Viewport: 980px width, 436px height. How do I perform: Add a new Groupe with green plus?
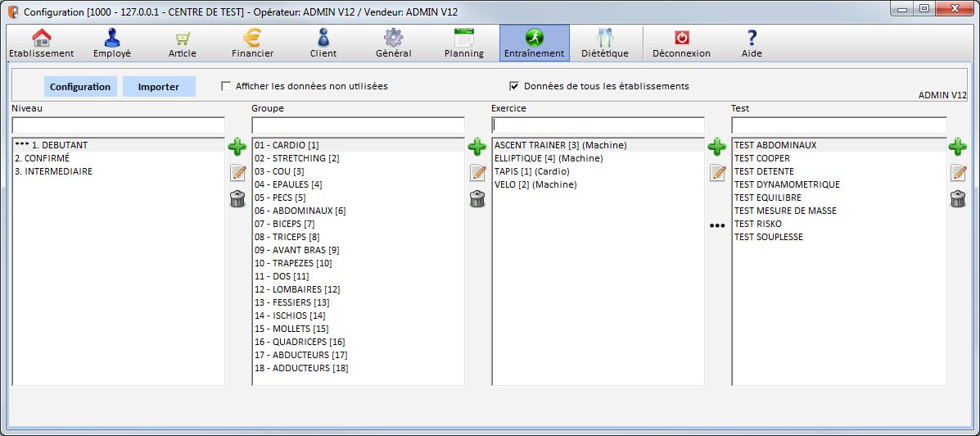coord(477,148)
